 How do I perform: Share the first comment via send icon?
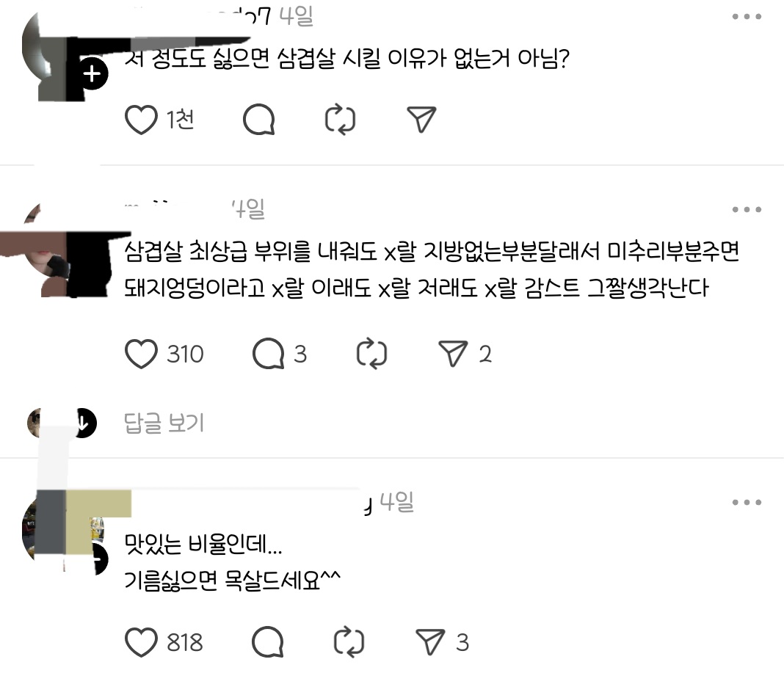click(421, 120)
